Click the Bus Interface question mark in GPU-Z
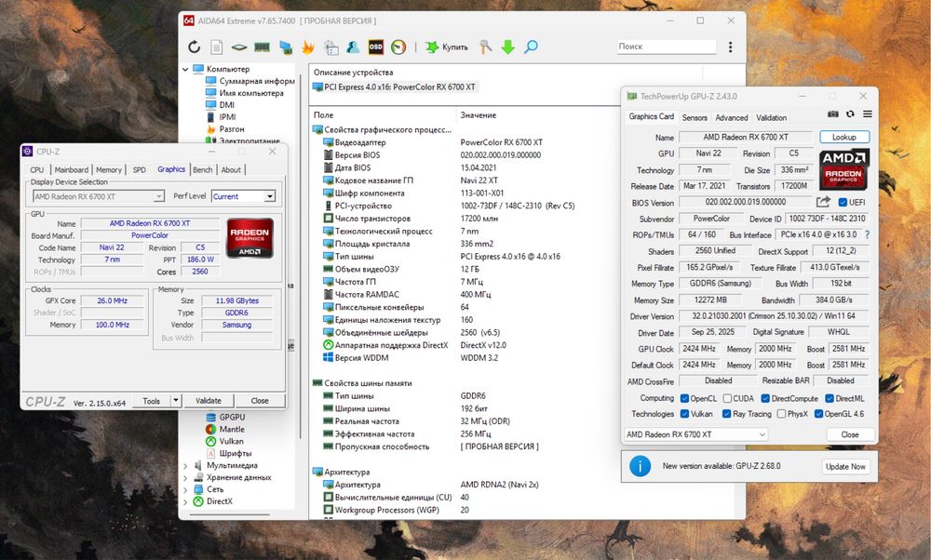Image resolution: width=931 pixels, height=560 pixels. [868, 235]
